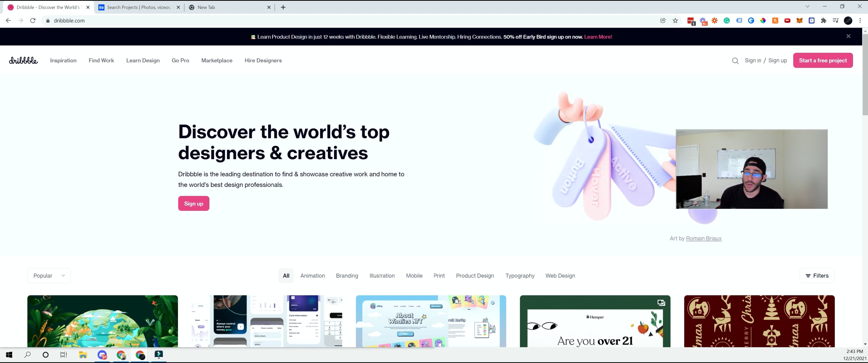
Task: Open Find Work nav menu
Action: [101, 60]
